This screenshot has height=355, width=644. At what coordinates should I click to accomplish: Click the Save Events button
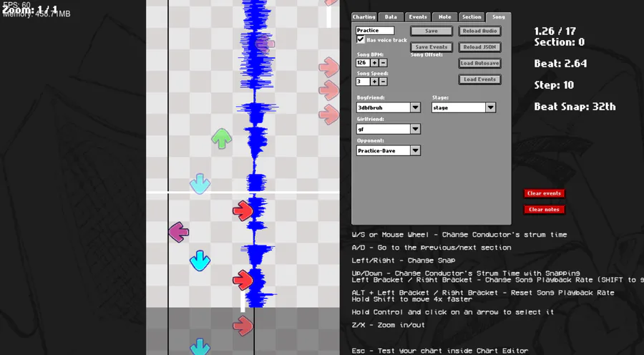tap(431, 47)
